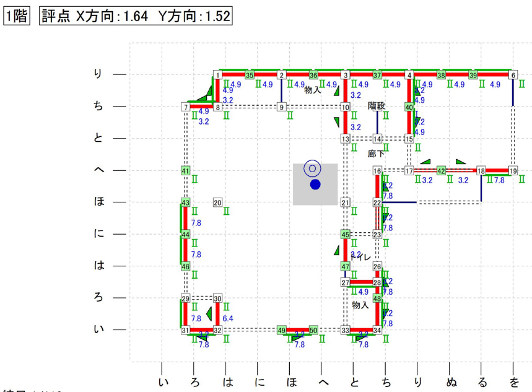
Task: Click the 廊下 room label
Action: (376, 154)
